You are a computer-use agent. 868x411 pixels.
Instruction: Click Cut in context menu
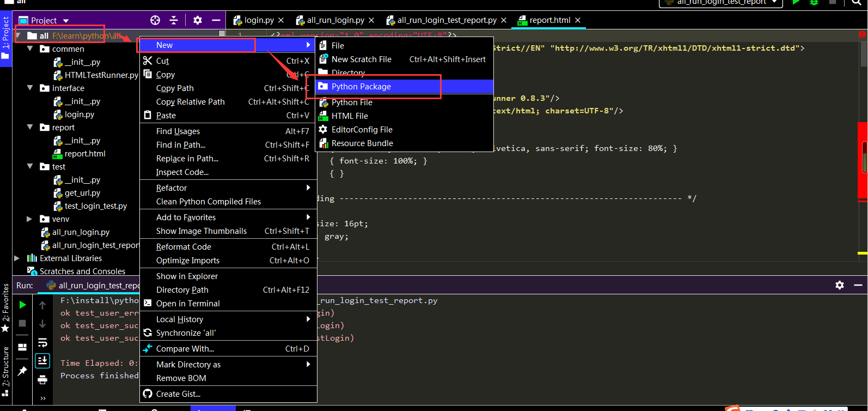(x=228, y=61)
